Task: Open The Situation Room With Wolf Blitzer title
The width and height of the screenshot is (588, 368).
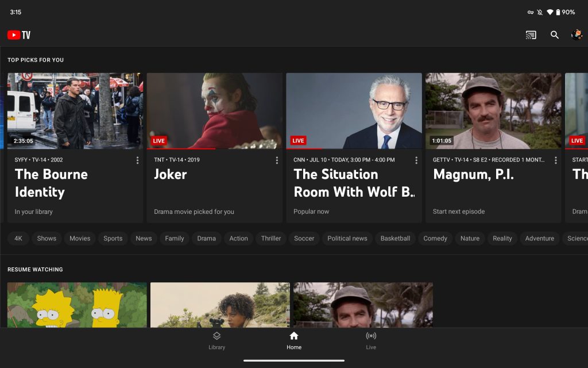Action: pos(354,183)
